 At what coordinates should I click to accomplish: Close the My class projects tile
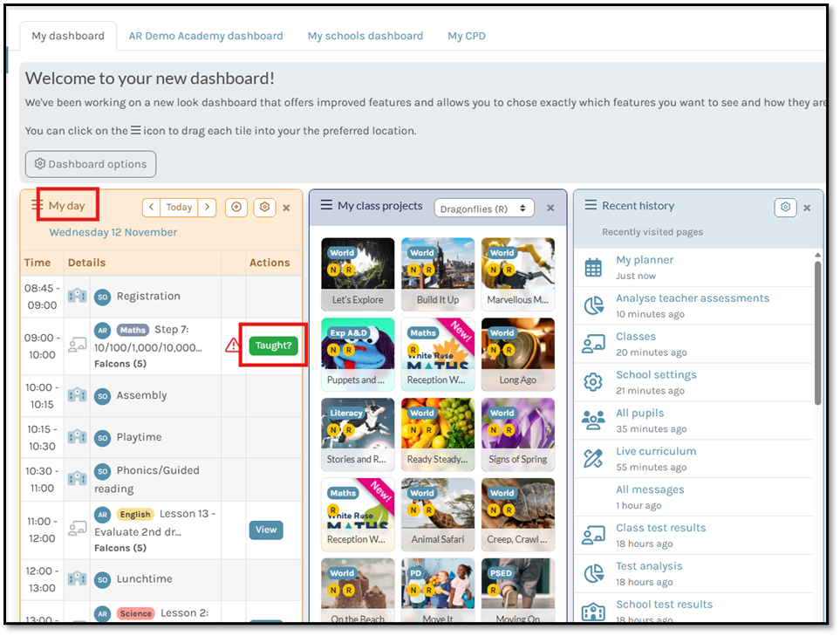pos(550,208)
